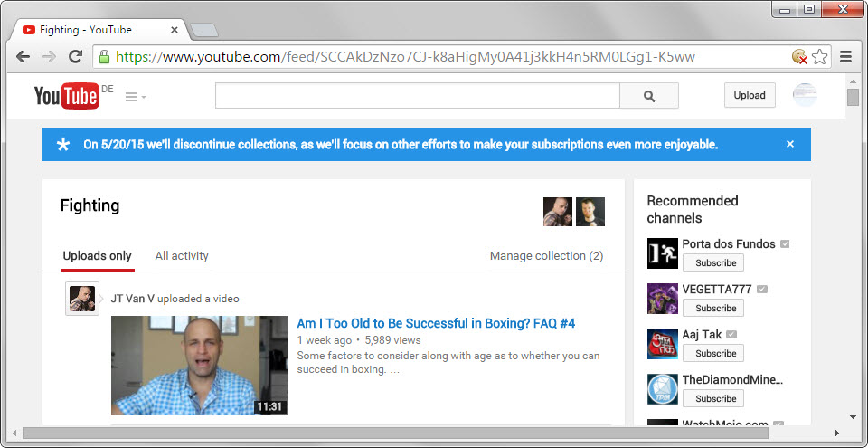Click the vertical scrollbar up arrow
The image size is (868, 448).
pos(853,81)
